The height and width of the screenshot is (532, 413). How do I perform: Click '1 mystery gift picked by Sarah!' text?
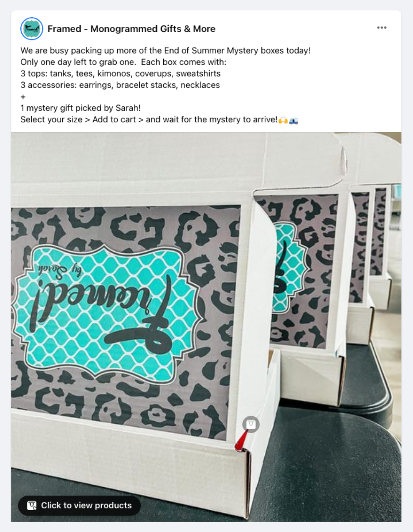pyautogui.click(x=81, y=108)
